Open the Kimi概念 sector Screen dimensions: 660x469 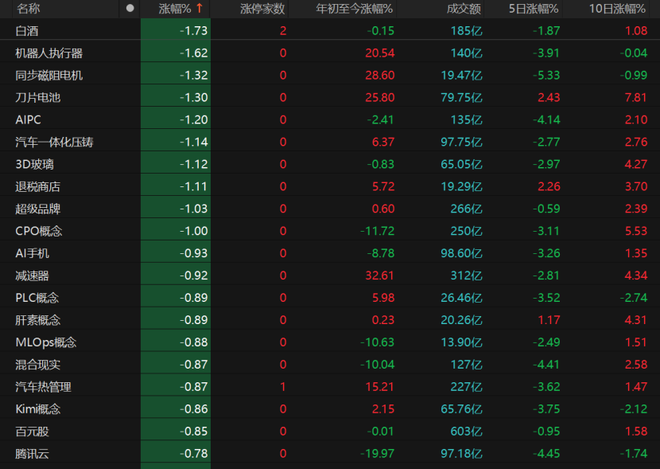pos(38,409)
